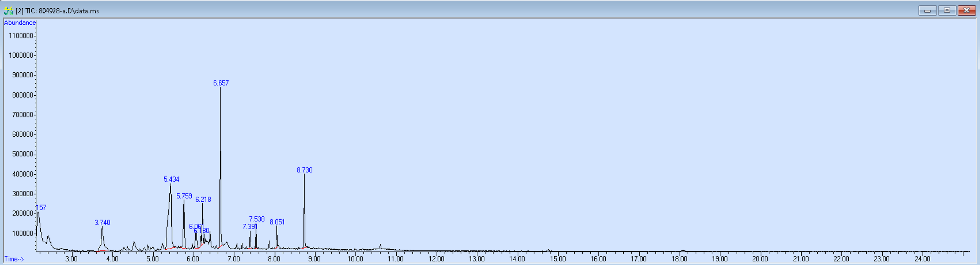This screenshot has width=980, height=265.
Task: Click the 6.00 time axis tick label
Action: tap(193, 259)
